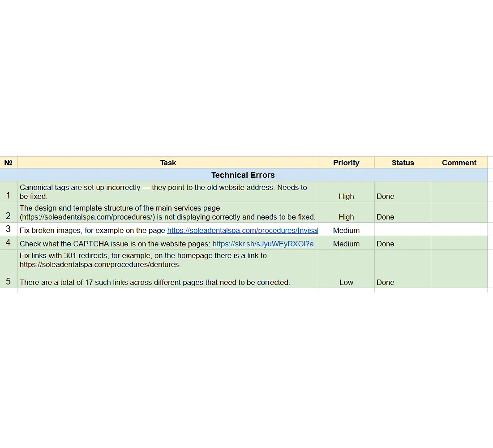Click the Status column header

[x=402, y=162]
